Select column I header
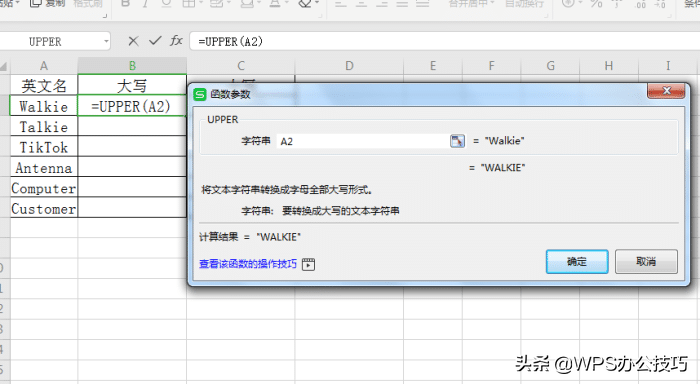700x384 pixels. (x=668, y=66)
